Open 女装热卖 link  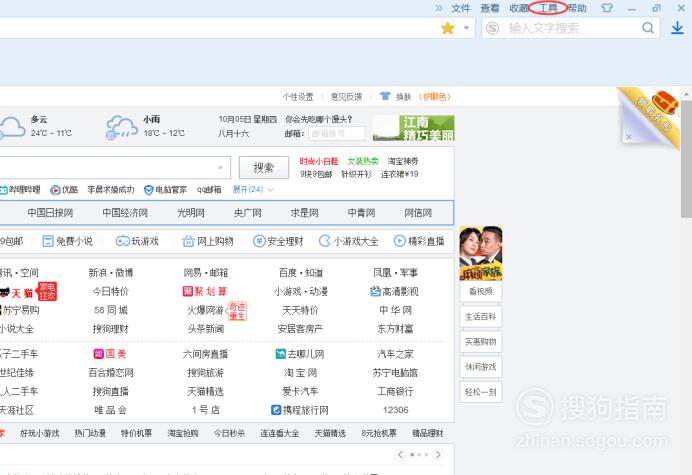363,161
